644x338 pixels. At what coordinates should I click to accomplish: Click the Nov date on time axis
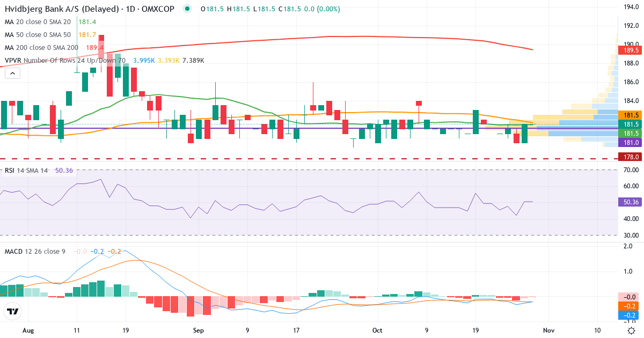pos(548,331)
